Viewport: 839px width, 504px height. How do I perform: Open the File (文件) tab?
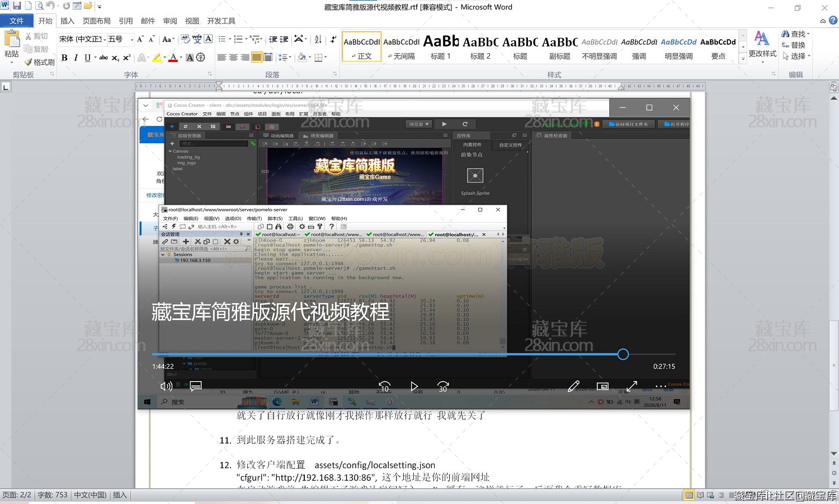click(x=17, y=21)
